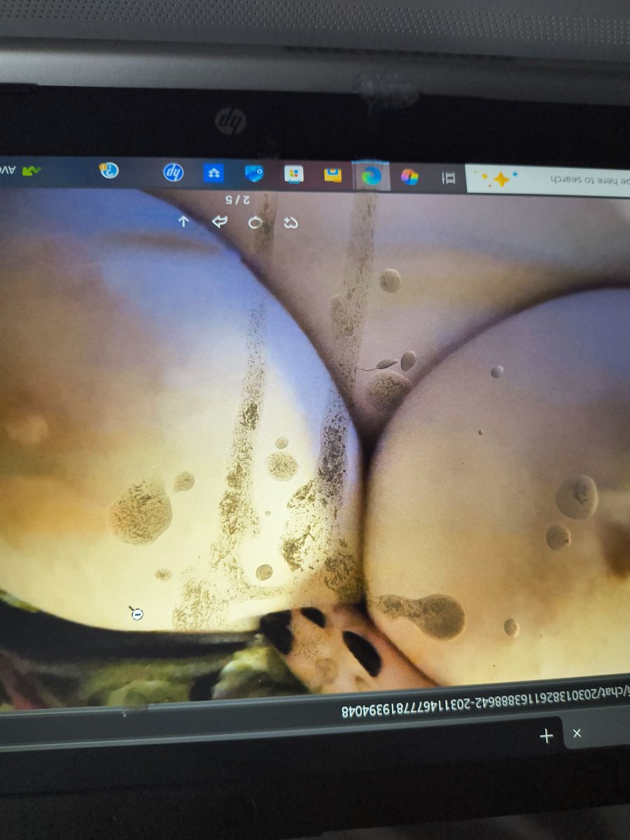The width and height of the screenshot is (630, 840).
Task: Click the sparkle icon in the search box
Action: click(501, 180)
